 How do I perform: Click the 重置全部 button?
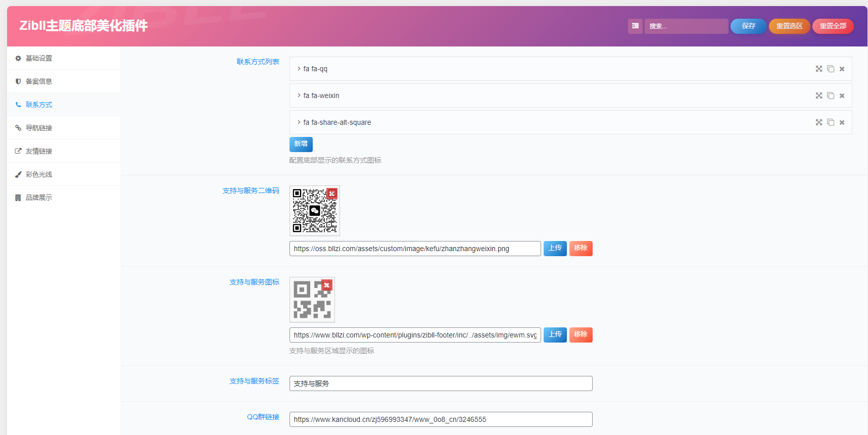coord(833,26)
